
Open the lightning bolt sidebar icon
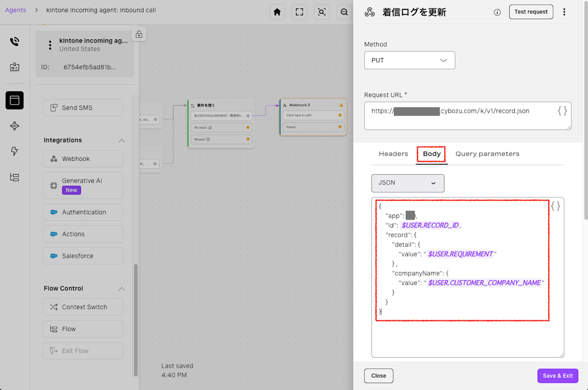(15, 152)
